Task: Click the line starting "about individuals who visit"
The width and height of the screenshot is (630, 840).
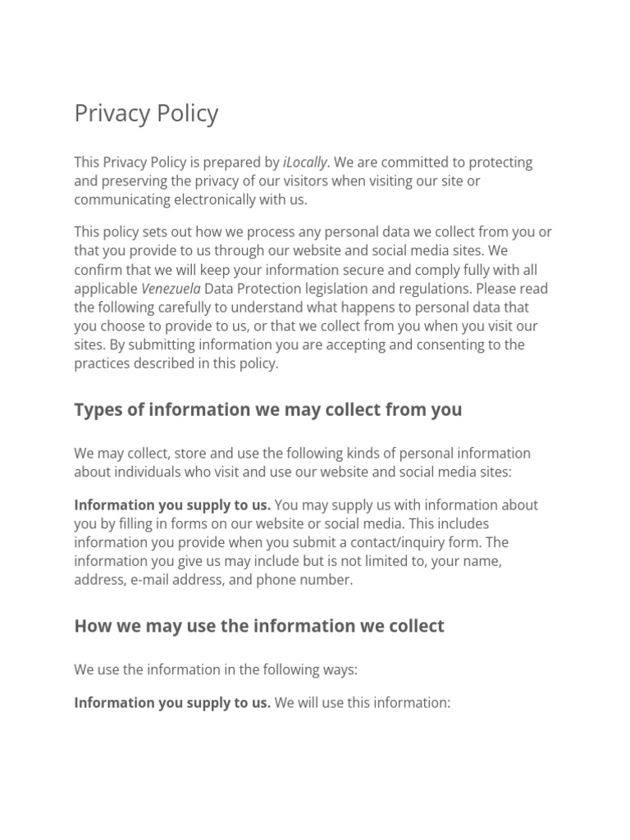Action: pyautogui.click(x=292, y=472)
